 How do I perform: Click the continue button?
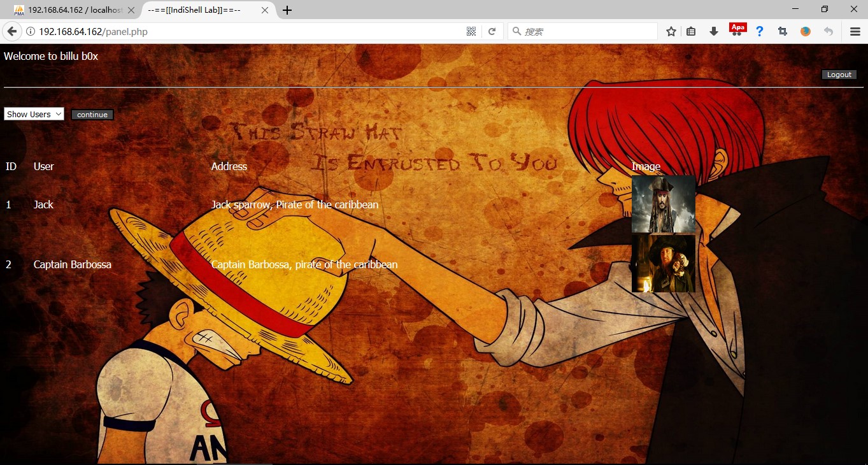tap(92, 115)
